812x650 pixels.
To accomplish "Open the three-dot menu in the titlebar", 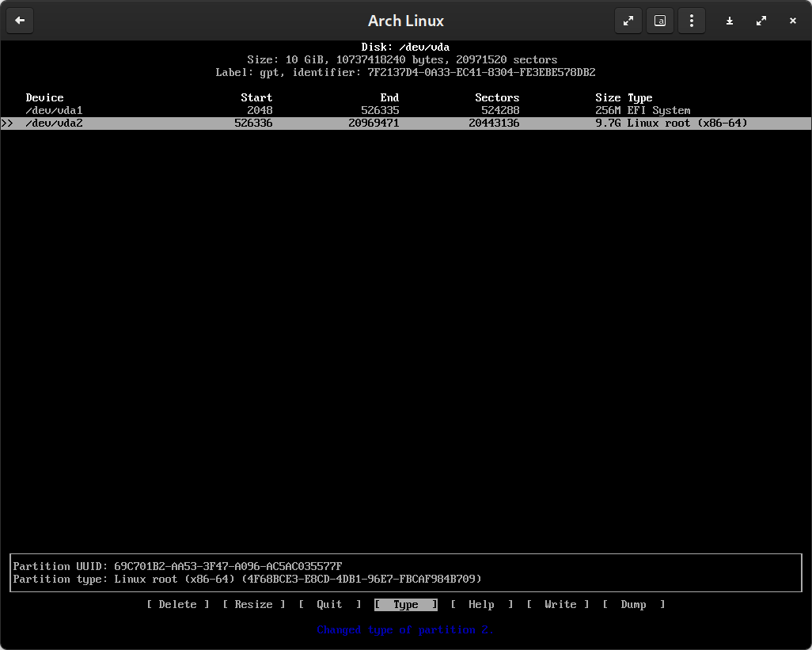I will 691,21.
